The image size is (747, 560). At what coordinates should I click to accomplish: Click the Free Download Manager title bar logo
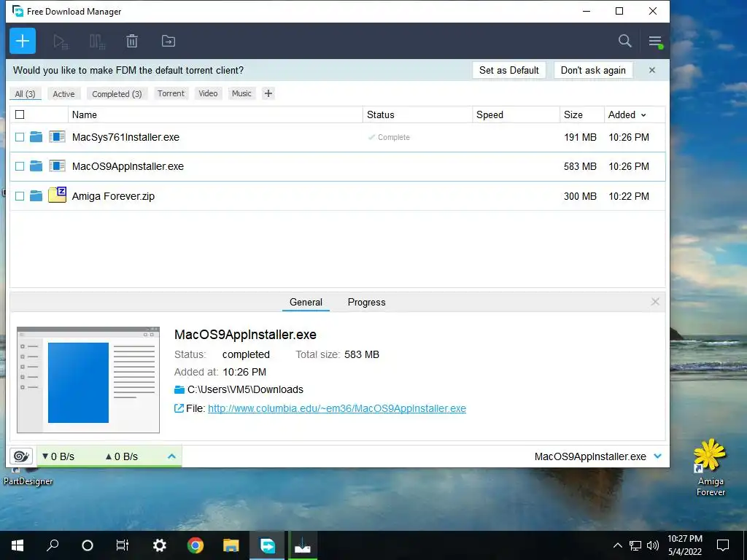click(x=18, y=11)
